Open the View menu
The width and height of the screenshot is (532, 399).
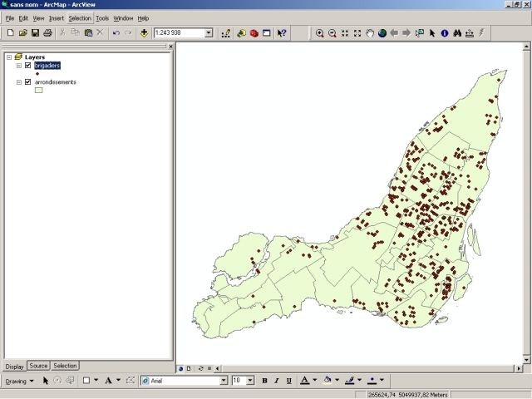[x=38, y=18]
